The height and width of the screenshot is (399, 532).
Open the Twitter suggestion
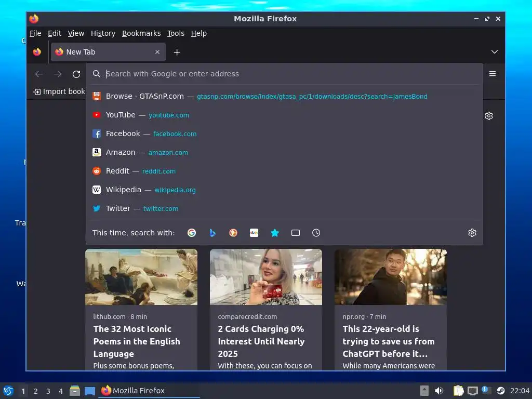tap(284, 208)
